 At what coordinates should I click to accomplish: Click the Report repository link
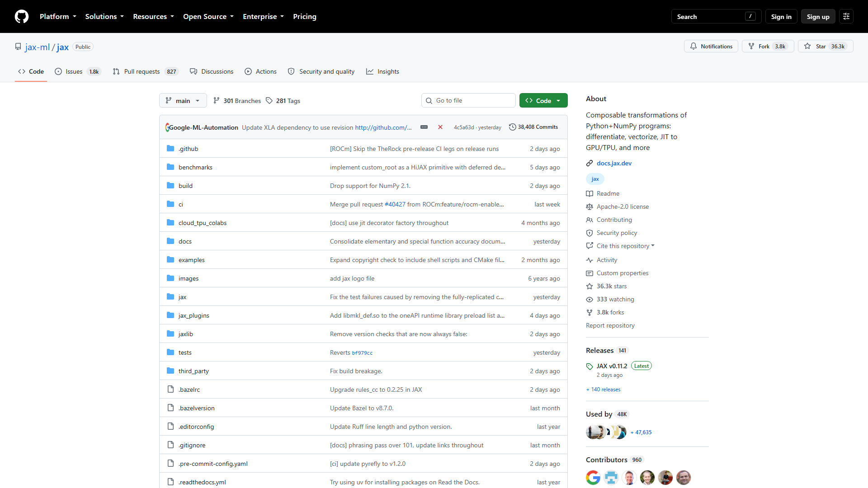(610, 325)
